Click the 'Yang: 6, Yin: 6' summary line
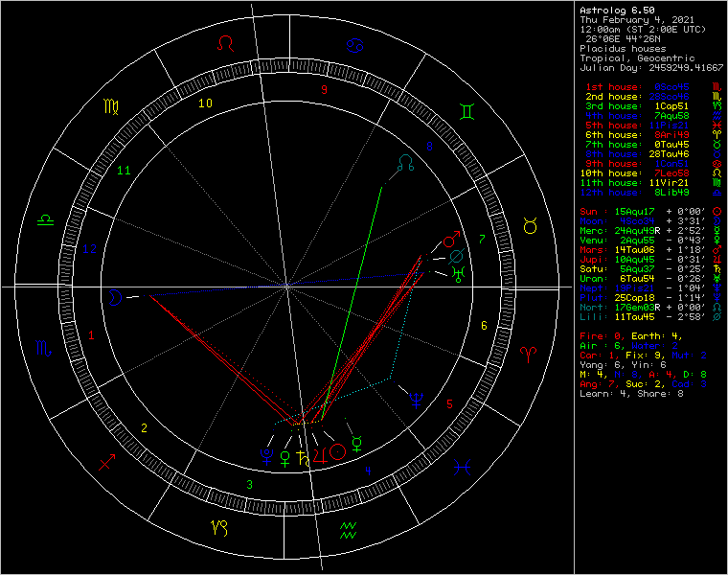 [x=623, y=364]
